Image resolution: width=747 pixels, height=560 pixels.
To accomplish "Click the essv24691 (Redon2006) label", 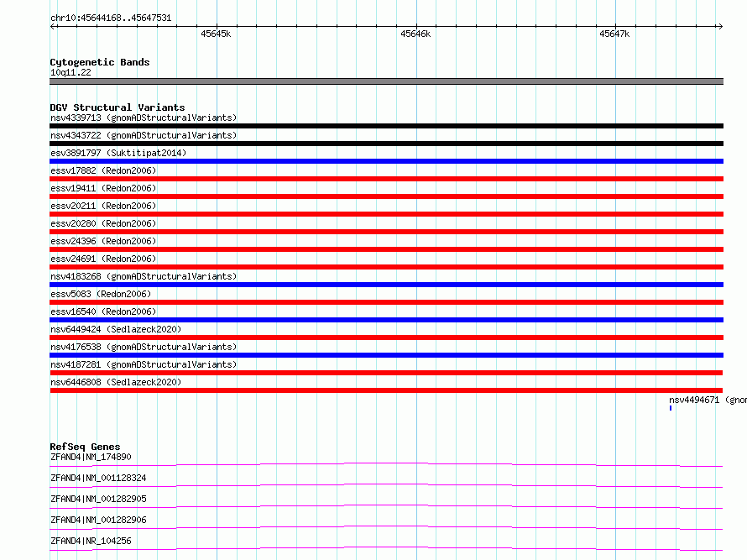I will [103, 259].
